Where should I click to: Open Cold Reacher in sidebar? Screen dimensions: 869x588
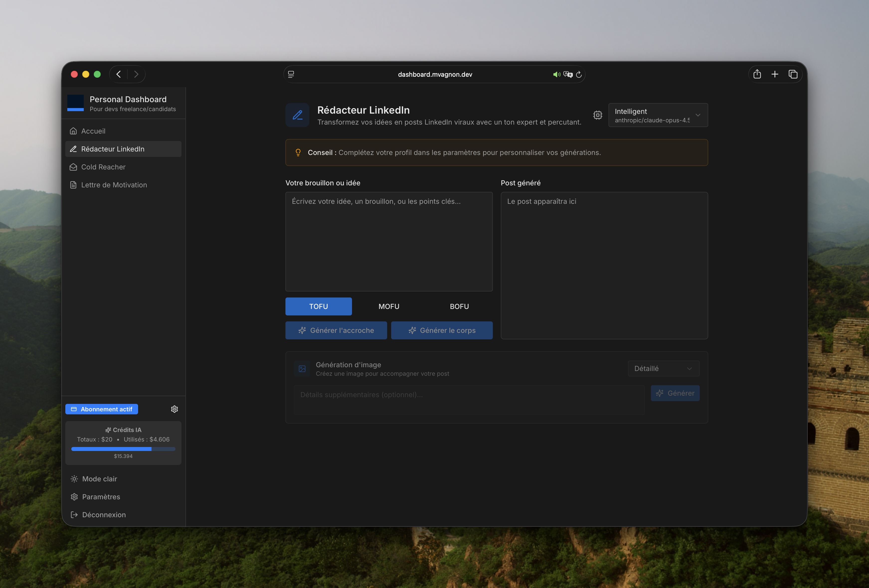103,167
